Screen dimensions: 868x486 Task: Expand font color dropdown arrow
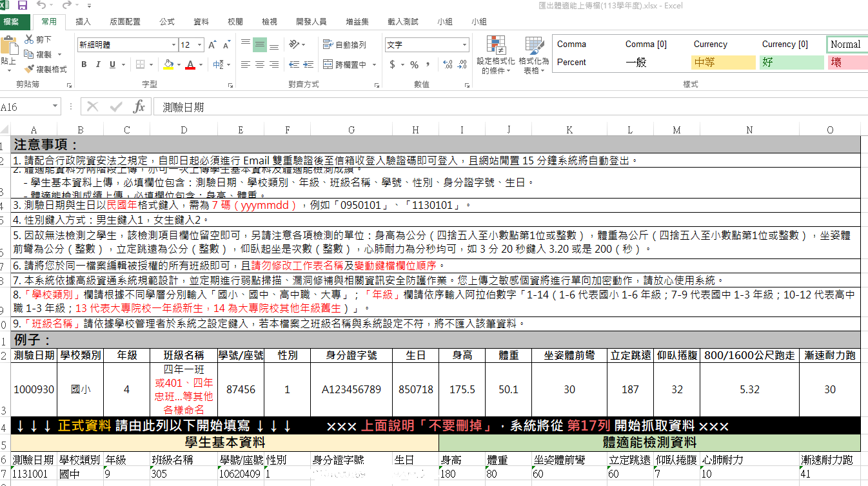[x=201, y=64]
